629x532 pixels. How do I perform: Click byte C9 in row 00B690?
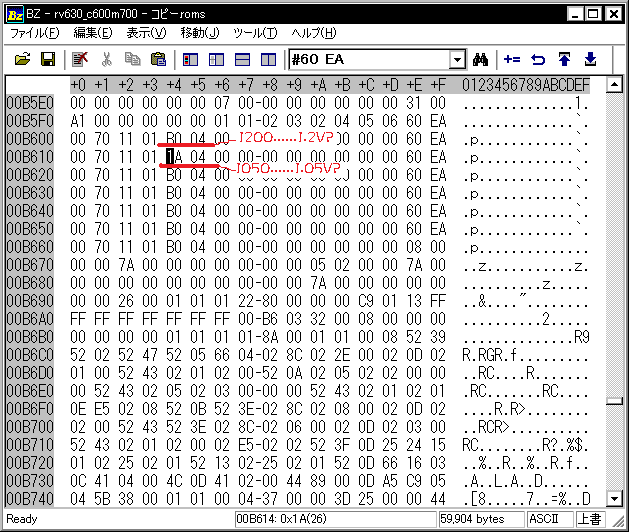pyautogui.click(x=366, y=301)
